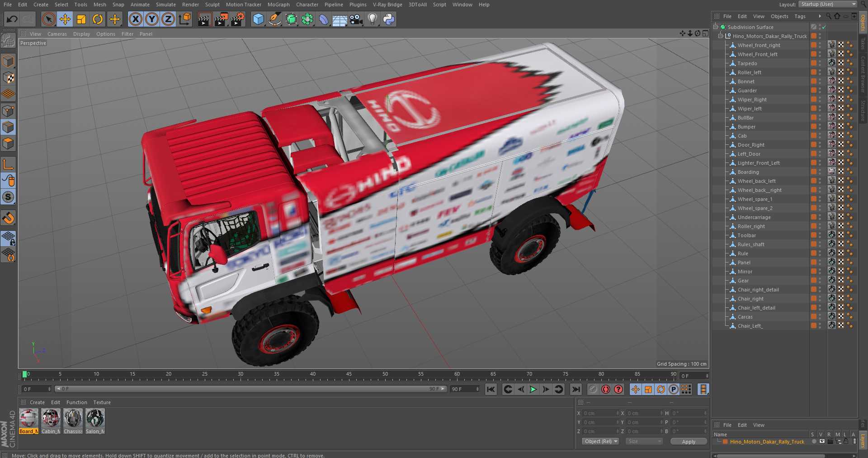Image resolution: width=868 pixels, height=458 pixels.
Task: Enable Axis mode L-shaped icon
Action: click(8, 164)
